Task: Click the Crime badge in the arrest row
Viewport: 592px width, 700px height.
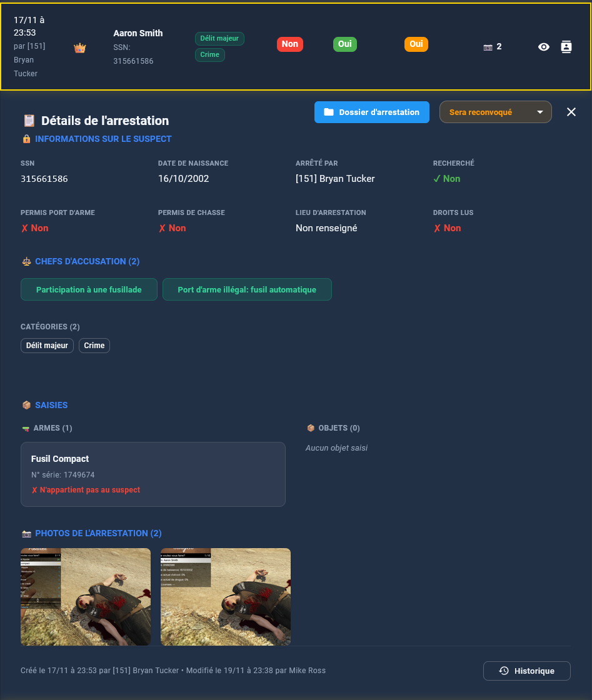Action: (210, 55)
